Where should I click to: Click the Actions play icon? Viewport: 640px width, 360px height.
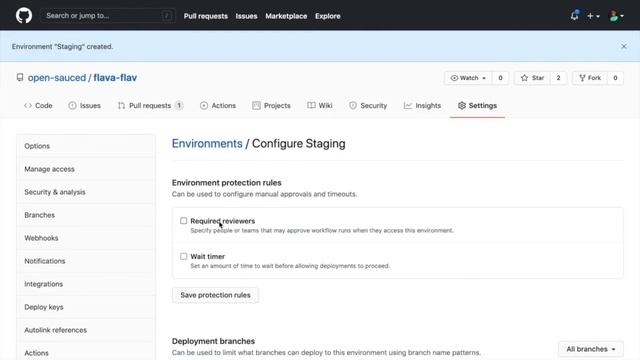tap(204, 105)
